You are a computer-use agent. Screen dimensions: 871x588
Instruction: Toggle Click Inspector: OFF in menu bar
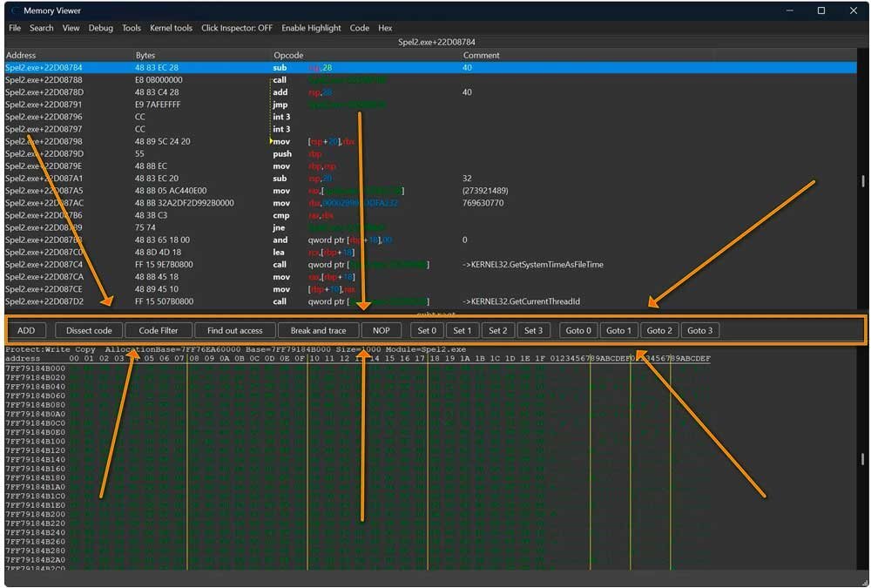[237, 28]
